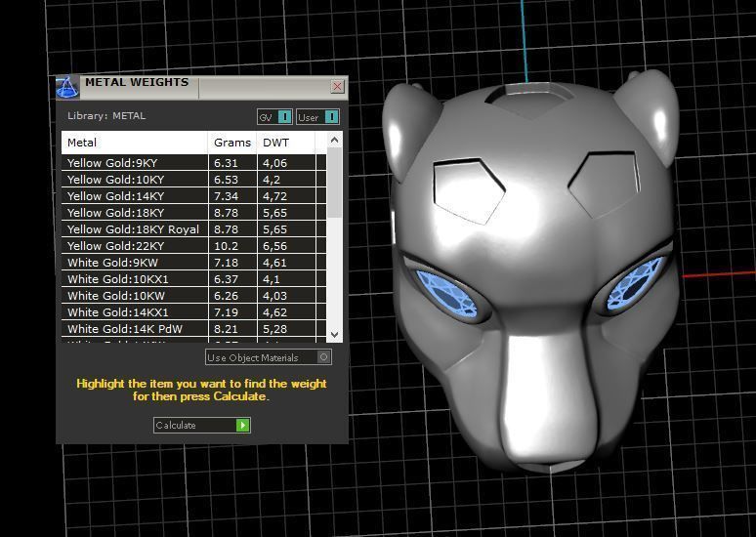Select the Yellow Gold:10KY row
756x537 pixels.
coord(193,180)
